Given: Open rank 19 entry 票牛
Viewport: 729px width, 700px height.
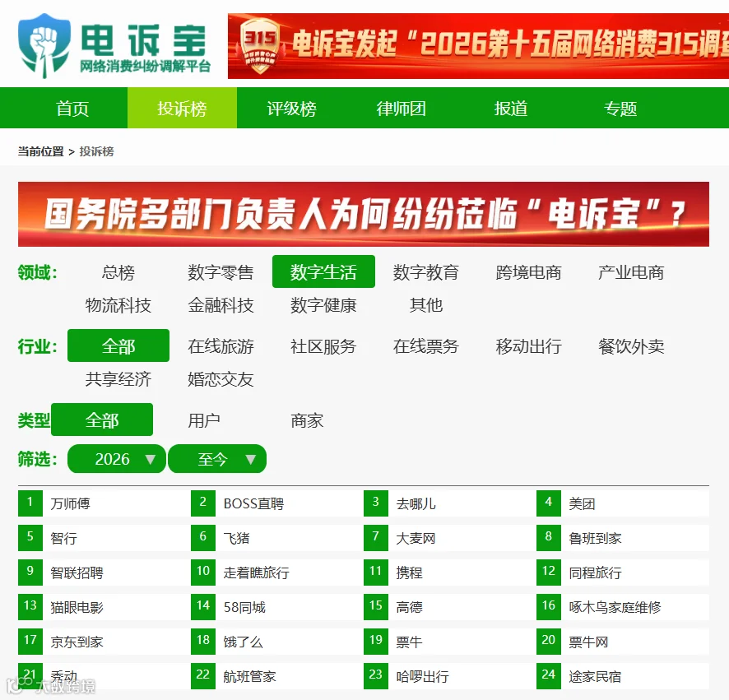Looking at the screenshot, I should (409, 642).
